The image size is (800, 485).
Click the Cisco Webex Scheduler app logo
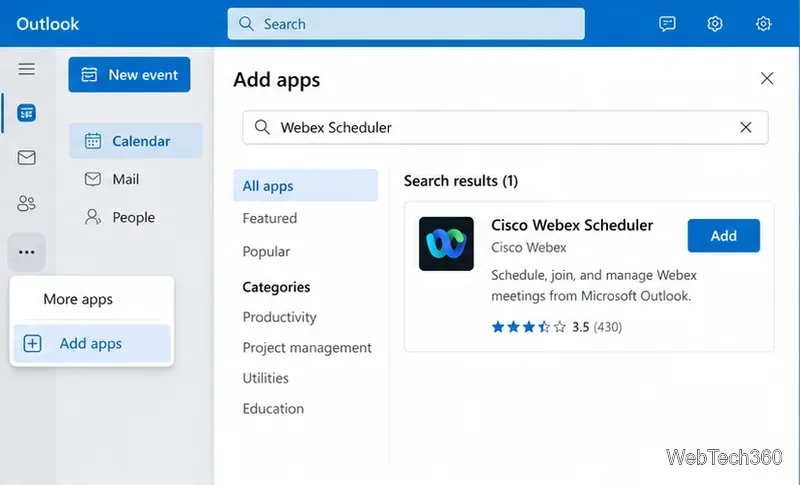point(446,244)
